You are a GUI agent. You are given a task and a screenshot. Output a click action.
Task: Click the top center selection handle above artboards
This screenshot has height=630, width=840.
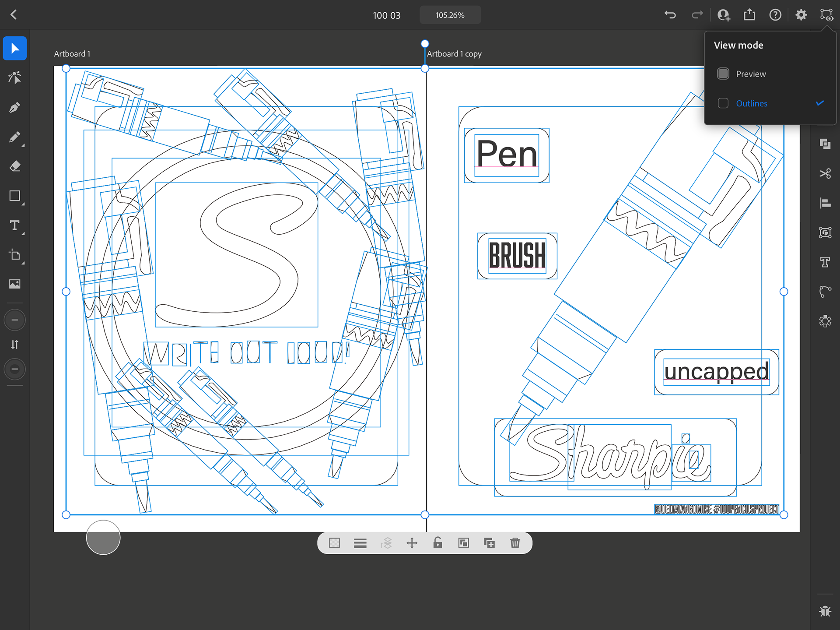coord(425,44)
